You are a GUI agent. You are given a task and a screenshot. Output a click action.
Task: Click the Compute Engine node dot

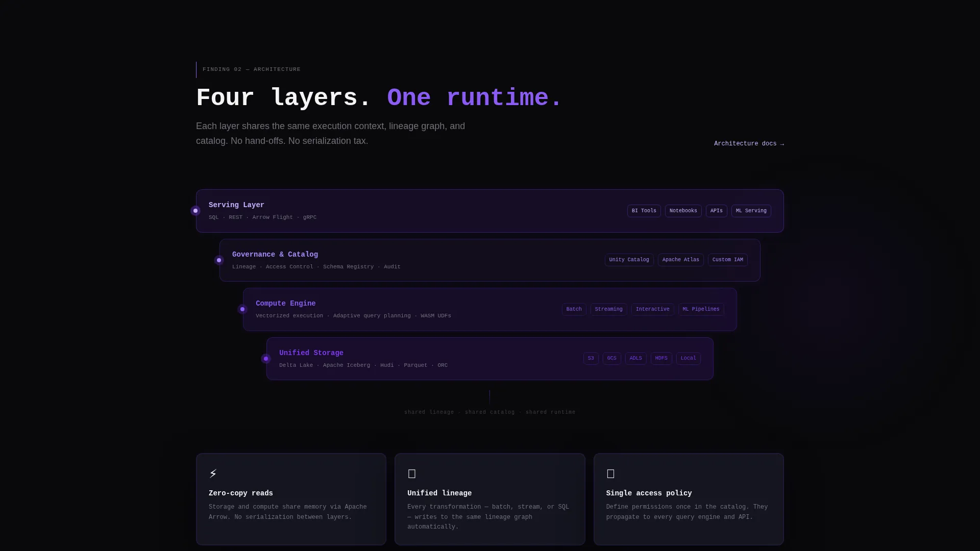point(242,309)
